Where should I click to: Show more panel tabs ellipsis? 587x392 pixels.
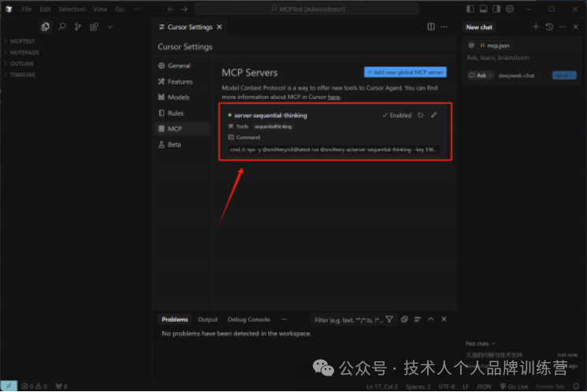click(284, 319)
